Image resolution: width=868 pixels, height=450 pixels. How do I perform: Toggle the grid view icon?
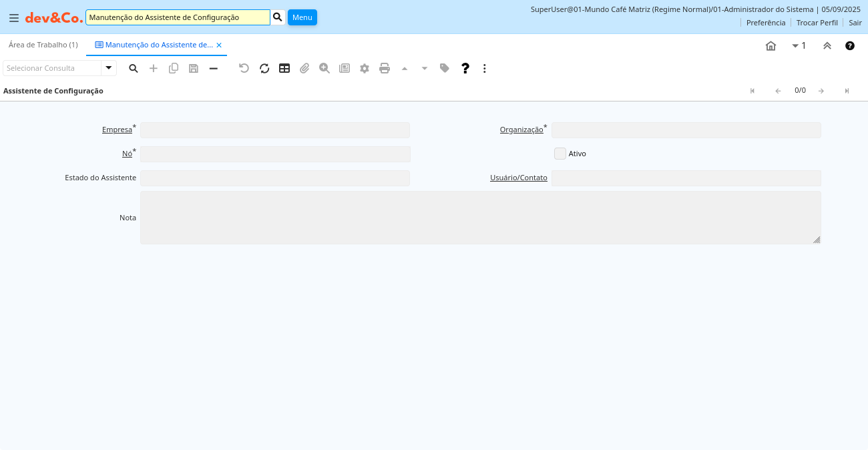click(284, 68)
